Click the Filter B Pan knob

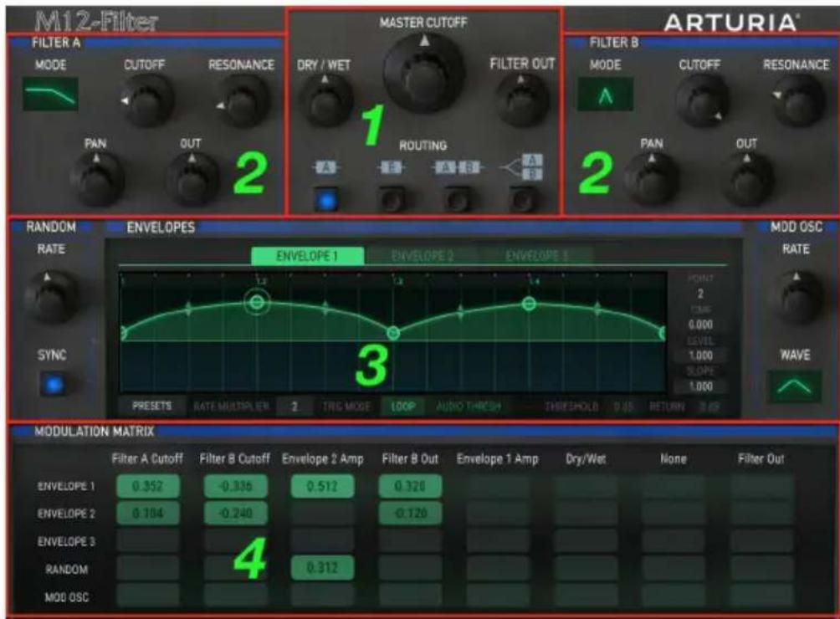(652, 179)
